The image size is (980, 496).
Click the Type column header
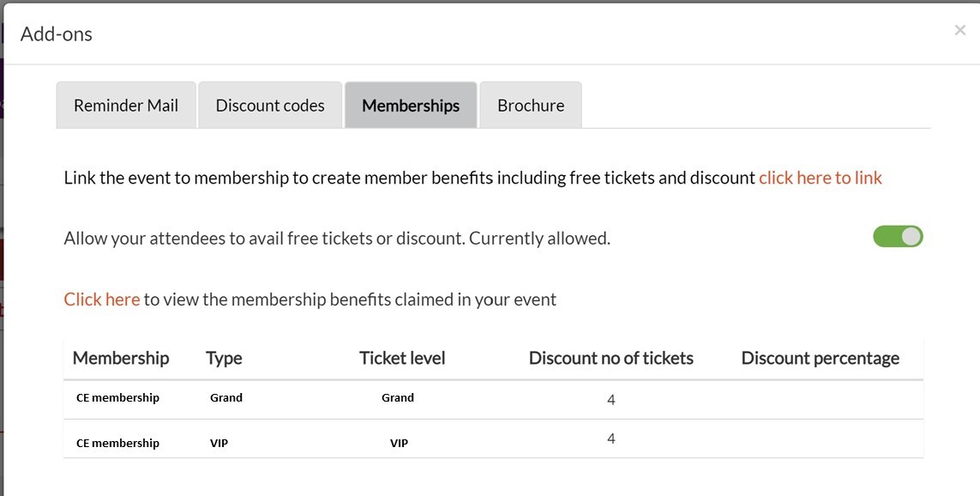[224, 359]
